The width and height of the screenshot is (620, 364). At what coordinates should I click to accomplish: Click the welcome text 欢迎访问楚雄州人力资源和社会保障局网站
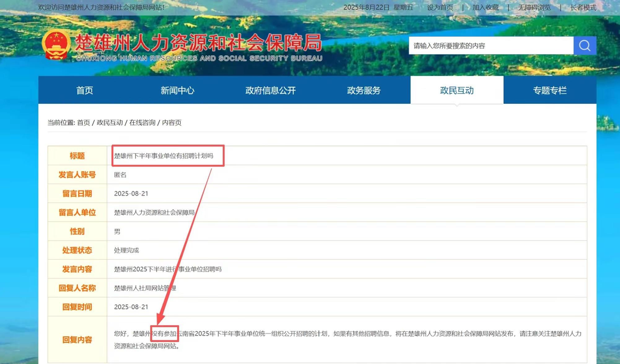[x=102, y=8]
